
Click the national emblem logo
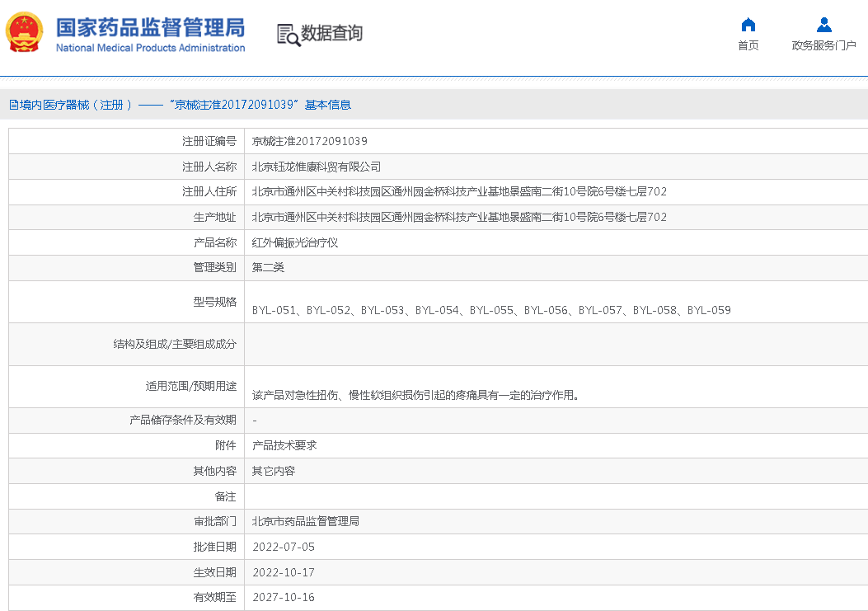pyautogui.click(x=26, y=33)
